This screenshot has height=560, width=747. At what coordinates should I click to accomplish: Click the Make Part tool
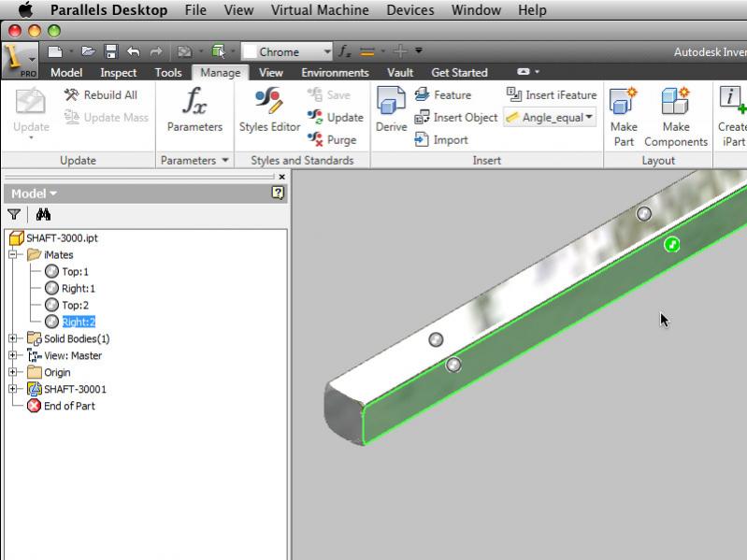click(624, 117)
